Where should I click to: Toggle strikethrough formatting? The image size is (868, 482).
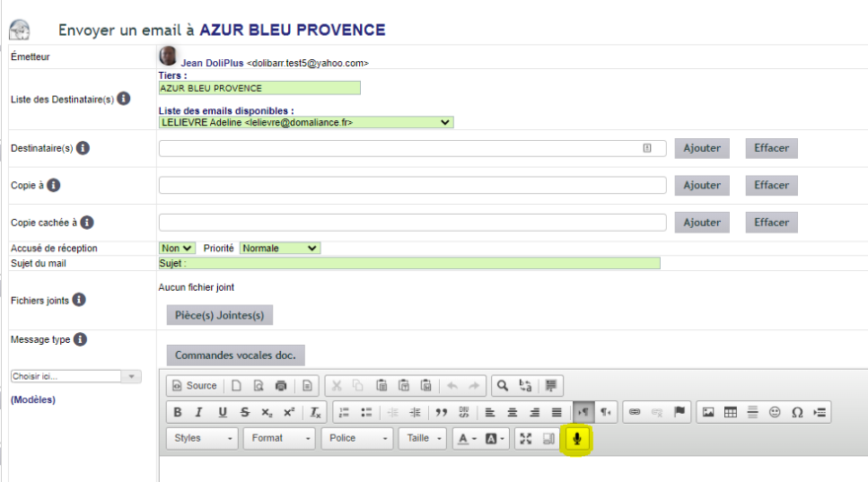(x=245, y=412)
